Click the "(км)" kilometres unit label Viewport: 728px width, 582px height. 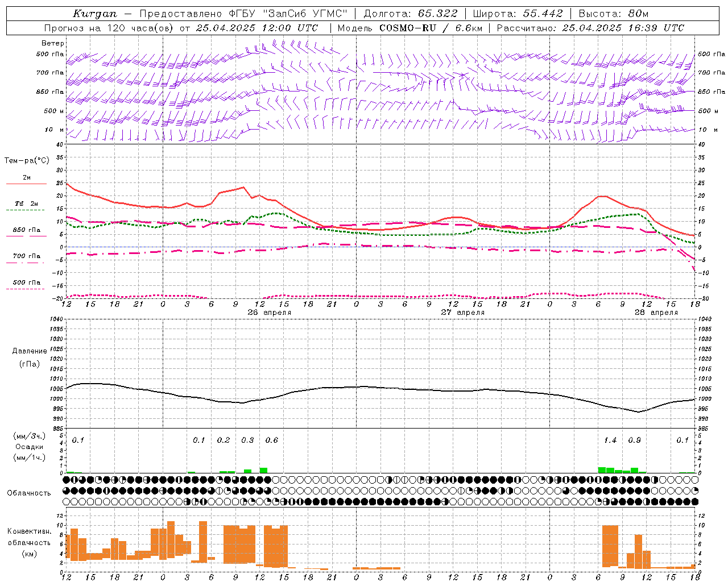point(29,554)
